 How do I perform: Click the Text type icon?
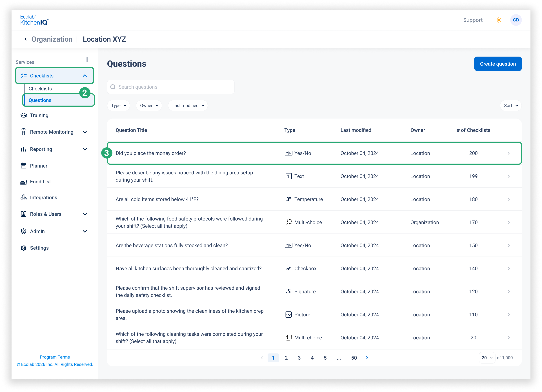tap(288, 176)
